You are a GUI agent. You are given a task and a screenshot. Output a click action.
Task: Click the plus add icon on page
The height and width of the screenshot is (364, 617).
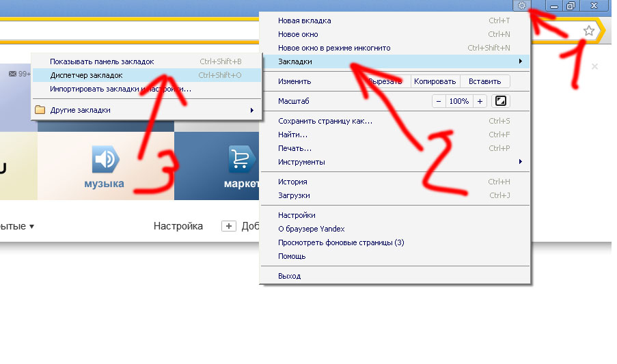point(229,226)
